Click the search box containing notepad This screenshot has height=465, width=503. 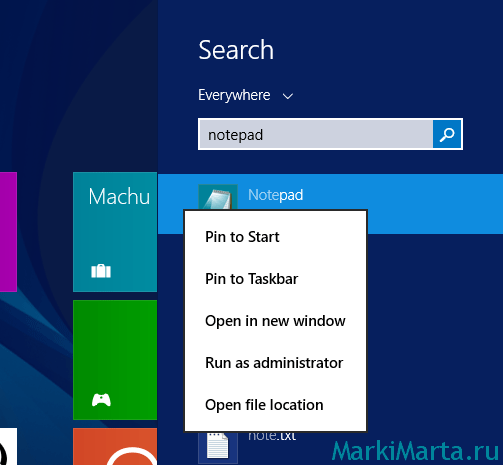coord(316,134)
